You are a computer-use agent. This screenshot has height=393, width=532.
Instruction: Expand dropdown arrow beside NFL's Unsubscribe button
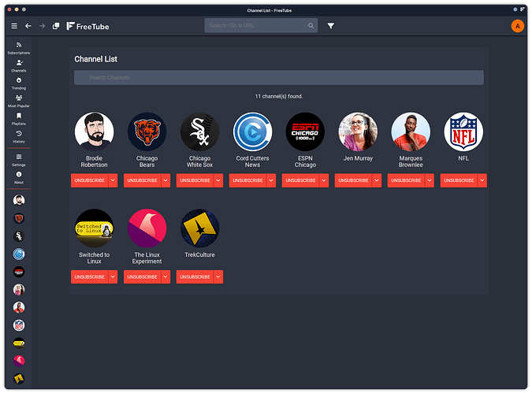(x=482, y=180)
